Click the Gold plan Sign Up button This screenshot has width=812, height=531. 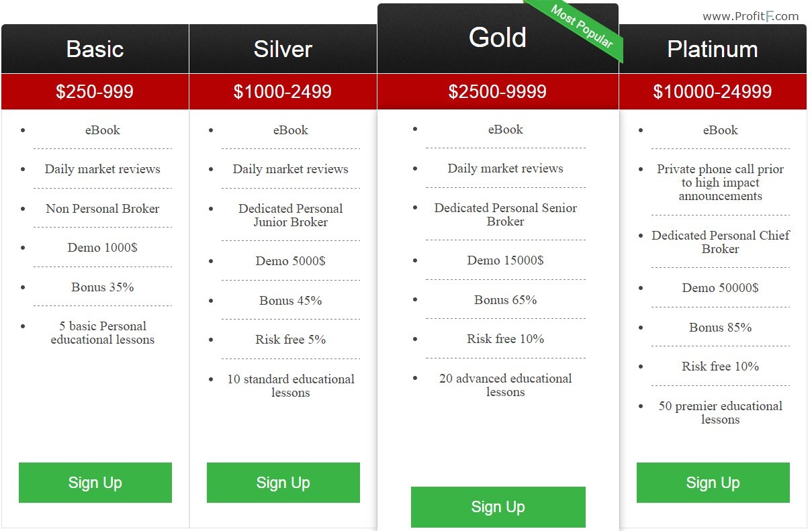click(x=498, y=507)
